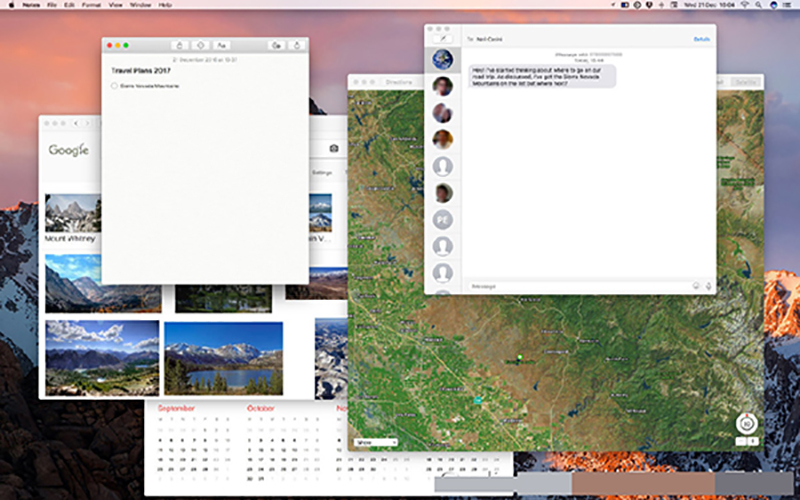Open the View menu
This screenshot has height=500, width=800.
click(116, 5)
